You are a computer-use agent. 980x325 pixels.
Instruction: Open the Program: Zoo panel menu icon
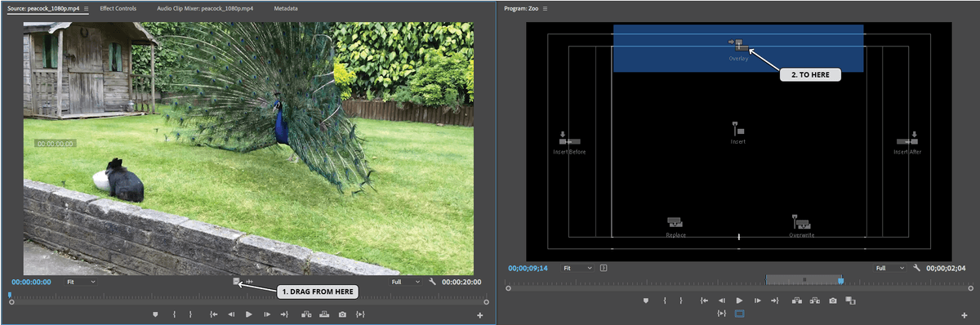545,8
